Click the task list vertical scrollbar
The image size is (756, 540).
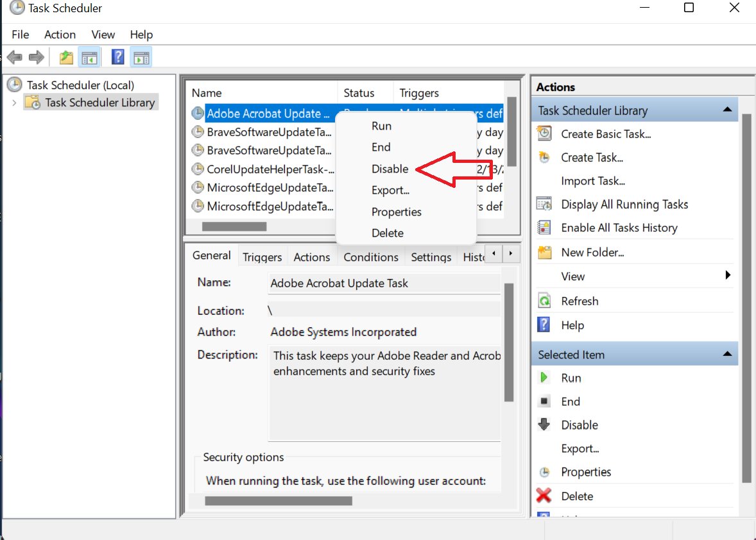coord(511,131)
